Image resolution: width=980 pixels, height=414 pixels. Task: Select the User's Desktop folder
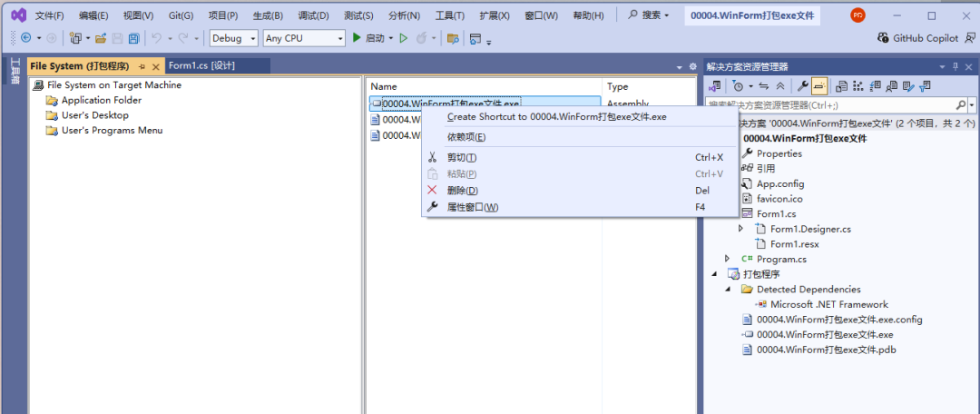87,115
